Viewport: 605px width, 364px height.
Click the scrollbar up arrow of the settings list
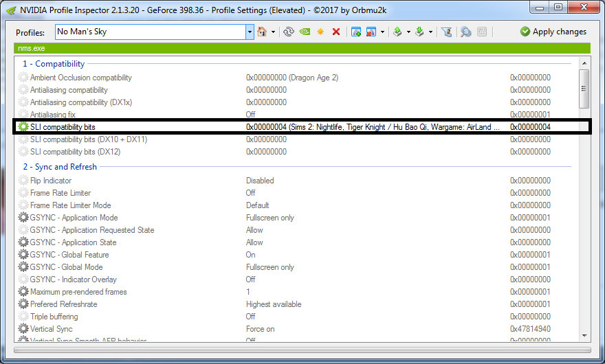[x=584, y=63]
